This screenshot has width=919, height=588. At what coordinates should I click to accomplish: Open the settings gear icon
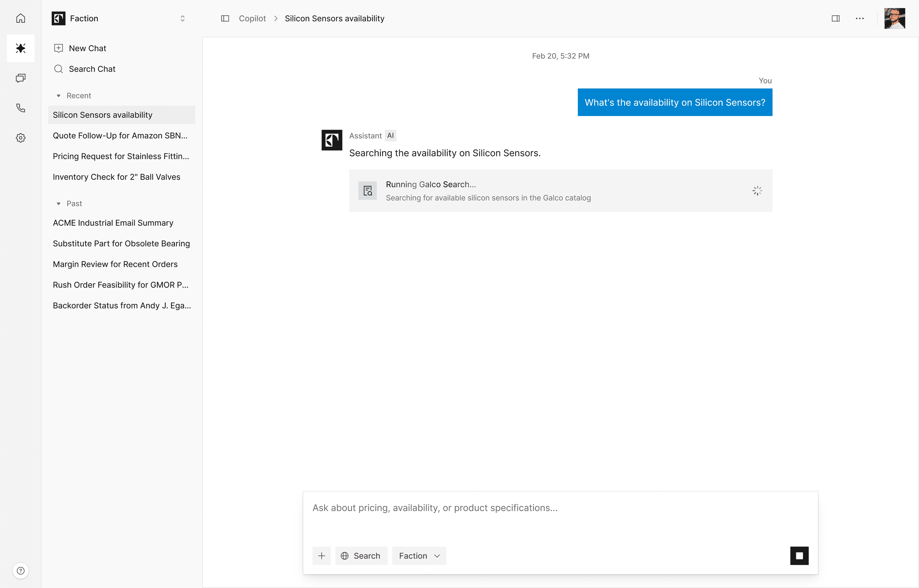point(21,138)
